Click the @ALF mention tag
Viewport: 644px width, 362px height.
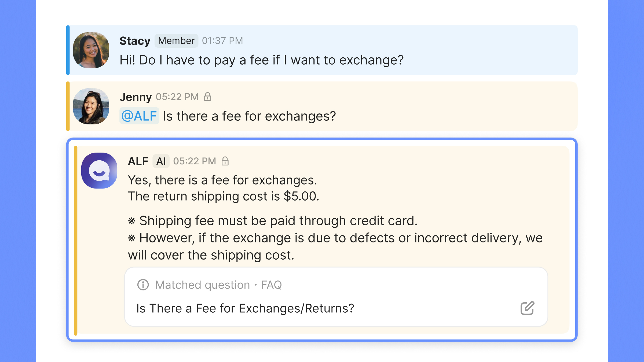pyautogui.click(x=139, y=116)
